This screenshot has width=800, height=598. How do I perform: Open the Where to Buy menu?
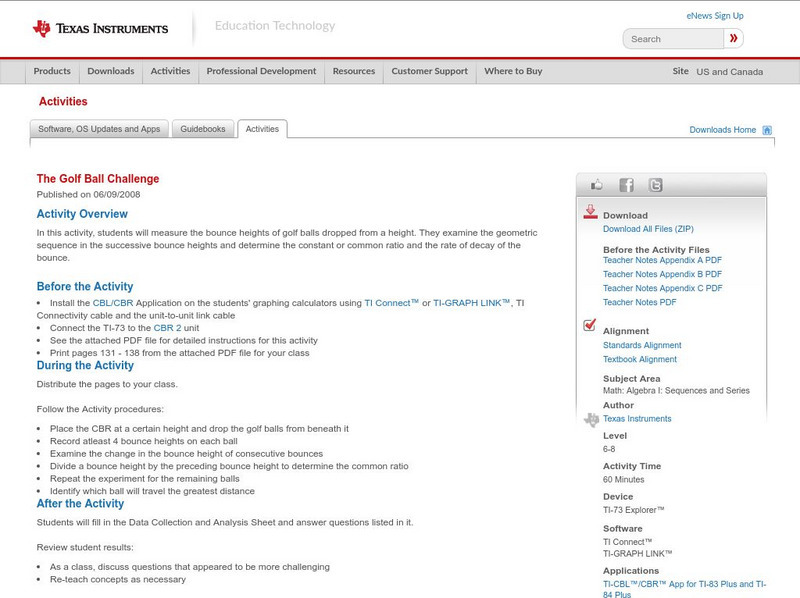513,71
